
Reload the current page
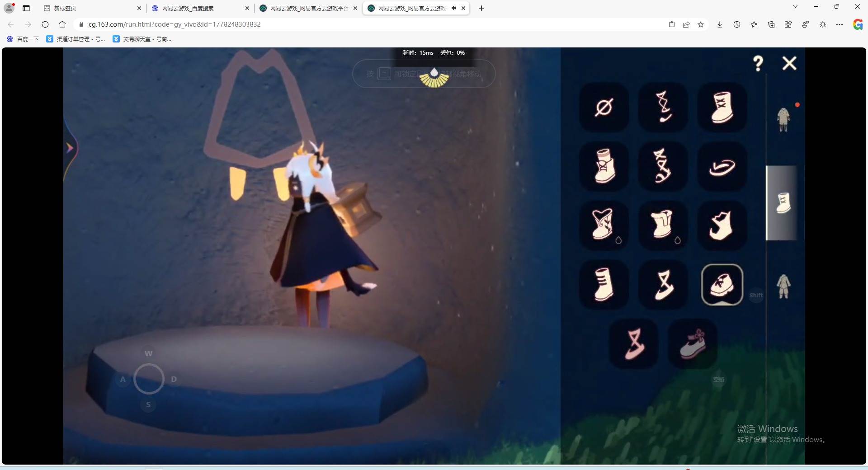pos(45,24)
